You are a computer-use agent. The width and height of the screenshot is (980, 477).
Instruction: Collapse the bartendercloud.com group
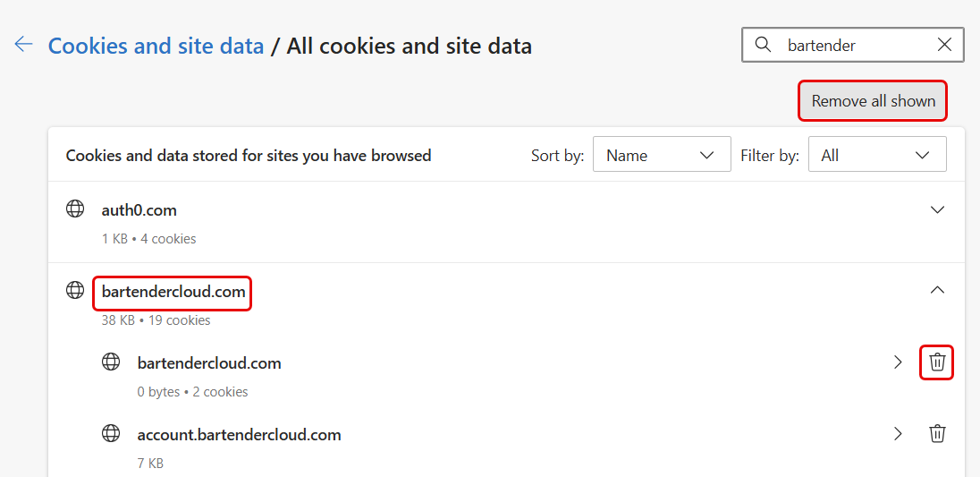937,289
